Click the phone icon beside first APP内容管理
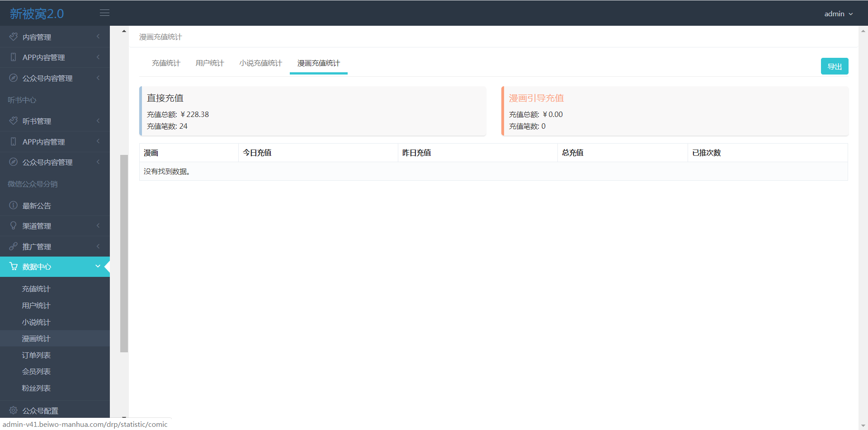The height and width of the screenshot is (430, 868). 14,57
